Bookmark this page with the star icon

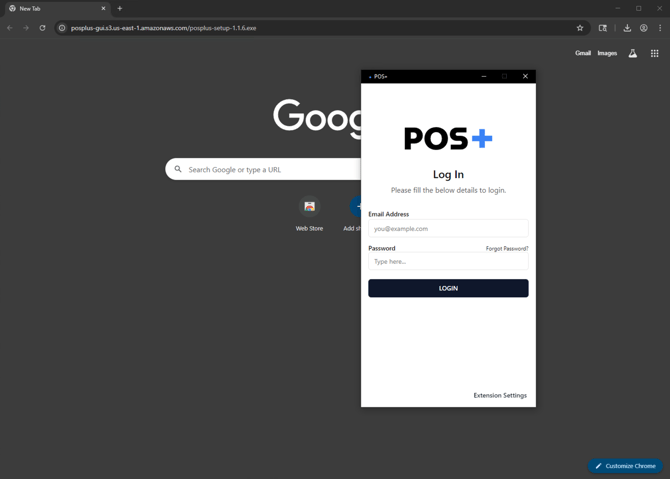[x=580, y=28]
